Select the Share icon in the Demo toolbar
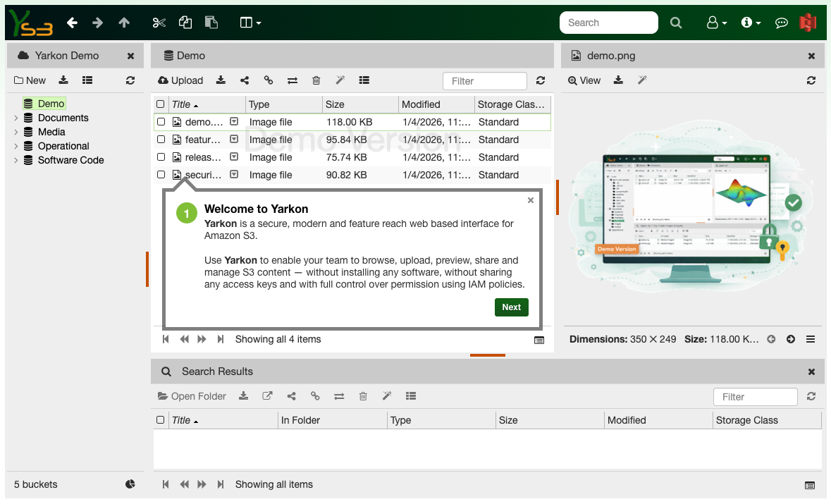Screen dimensions: 831x504 click(245, 80)
